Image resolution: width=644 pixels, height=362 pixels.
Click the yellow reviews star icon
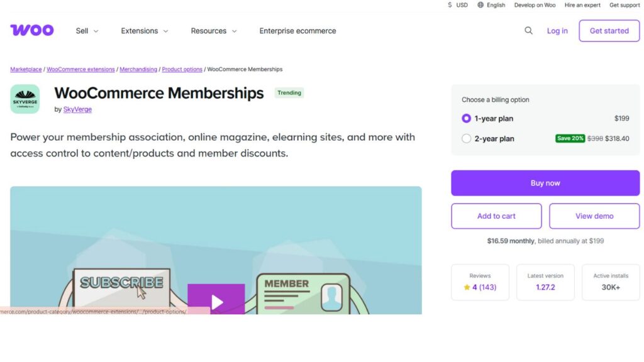coord(467,287)
